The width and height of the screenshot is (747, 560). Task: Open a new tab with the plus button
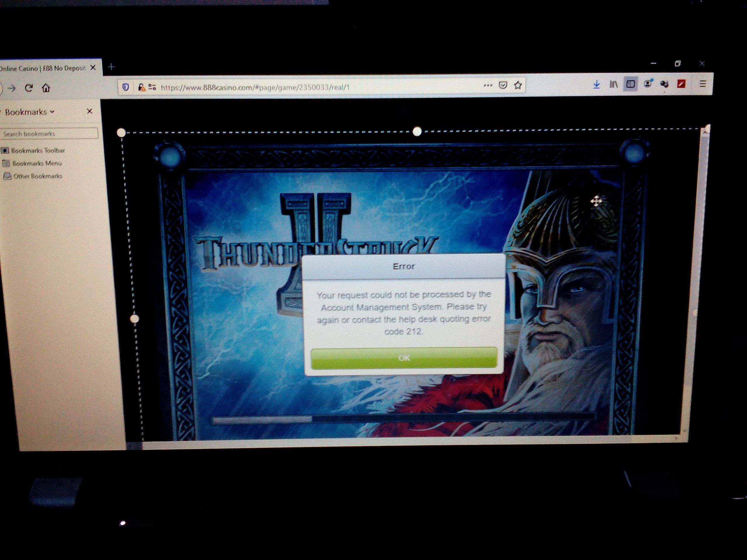pyautogui.click(x=111, y=67)
